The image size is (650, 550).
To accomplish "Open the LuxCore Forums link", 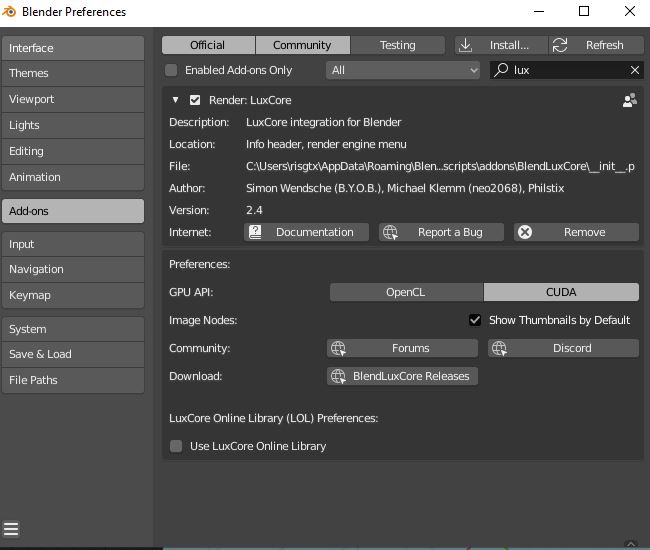I will (x=402, y=348).
